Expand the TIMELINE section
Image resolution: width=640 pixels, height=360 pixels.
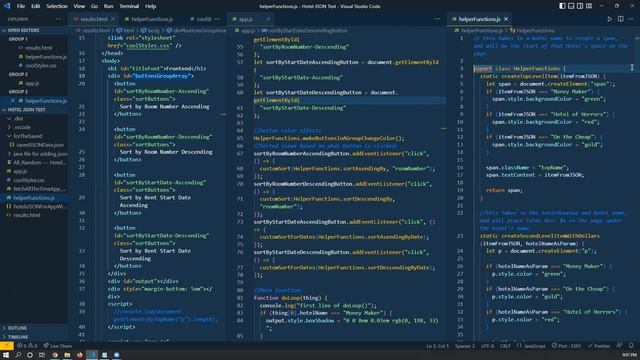[x=18, y=337]
